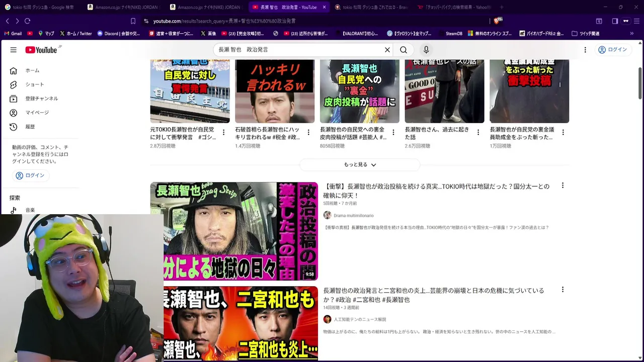Open options menu for 二宮和也の炎上 video

(562, 290)
